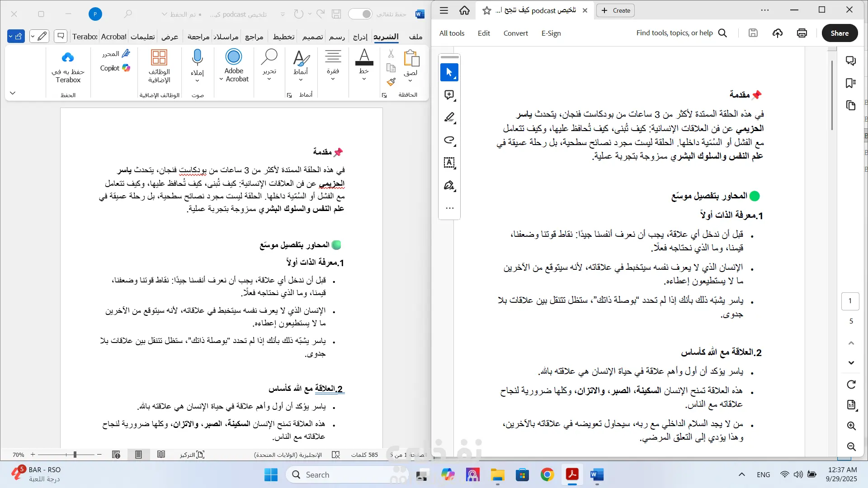The width and height of the screenshot is (868, 488).
Task: Toggle the AutoSave switch in Word
Action: point(360,14)
